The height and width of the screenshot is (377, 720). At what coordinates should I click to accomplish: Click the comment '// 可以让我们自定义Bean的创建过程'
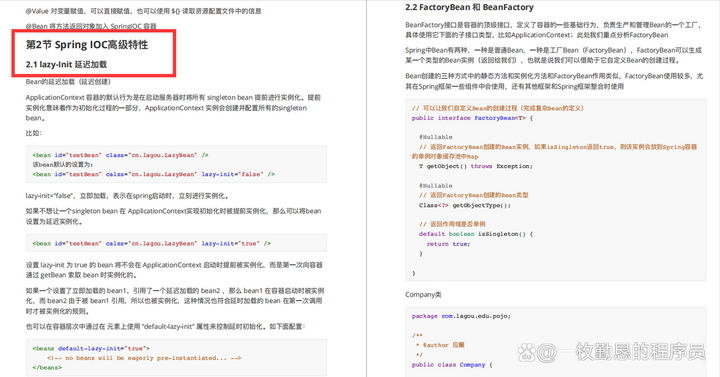tap(498, 108)
